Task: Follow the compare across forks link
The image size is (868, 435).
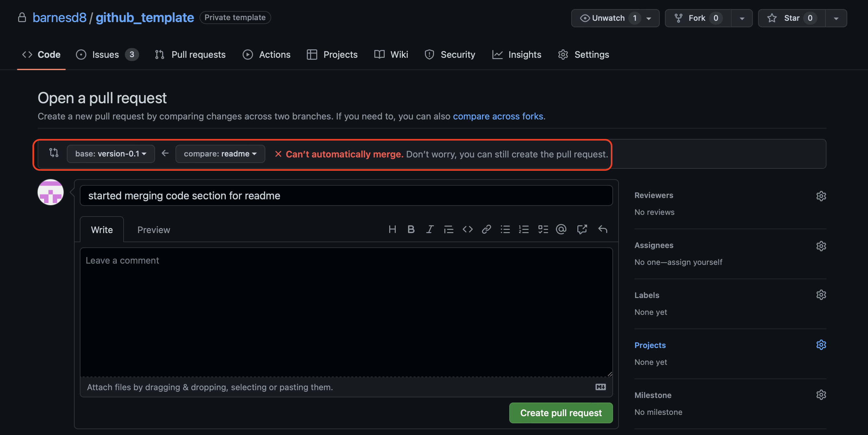Action: [498, 116]
